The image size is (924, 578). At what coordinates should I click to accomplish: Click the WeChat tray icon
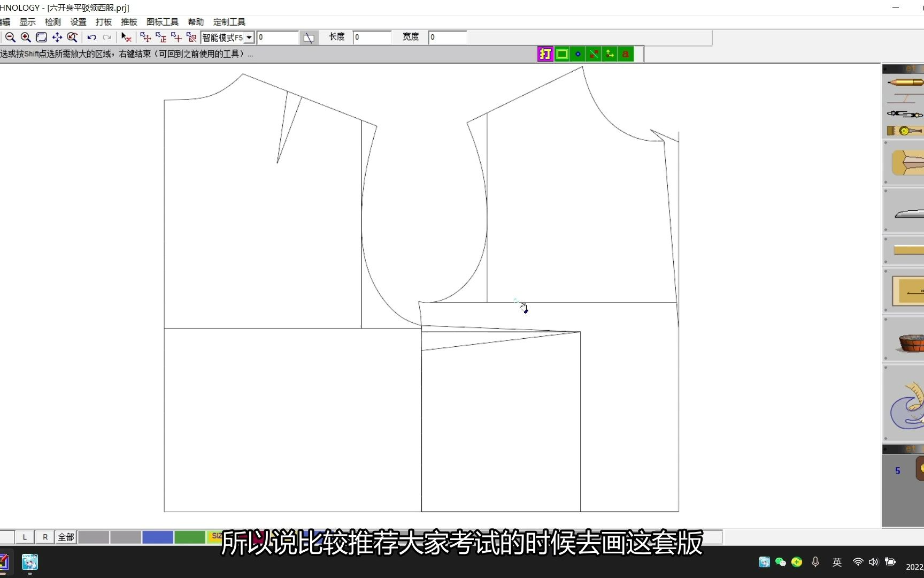tap(781, 562)
